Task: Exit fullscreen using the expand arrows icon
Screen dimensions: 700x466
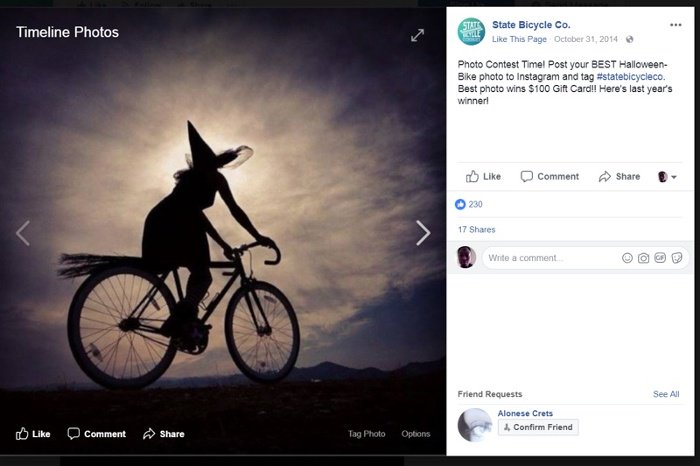Action: [x=418, y=35]
